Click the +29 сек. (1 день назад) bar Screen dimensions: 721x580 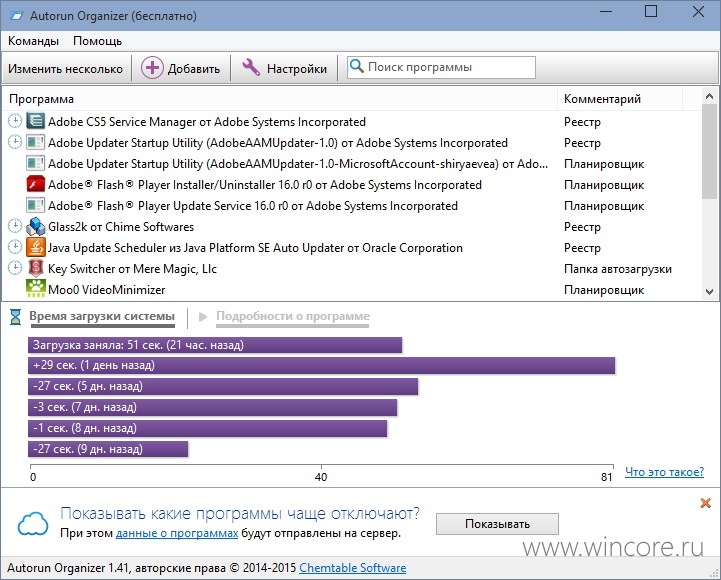321,365
